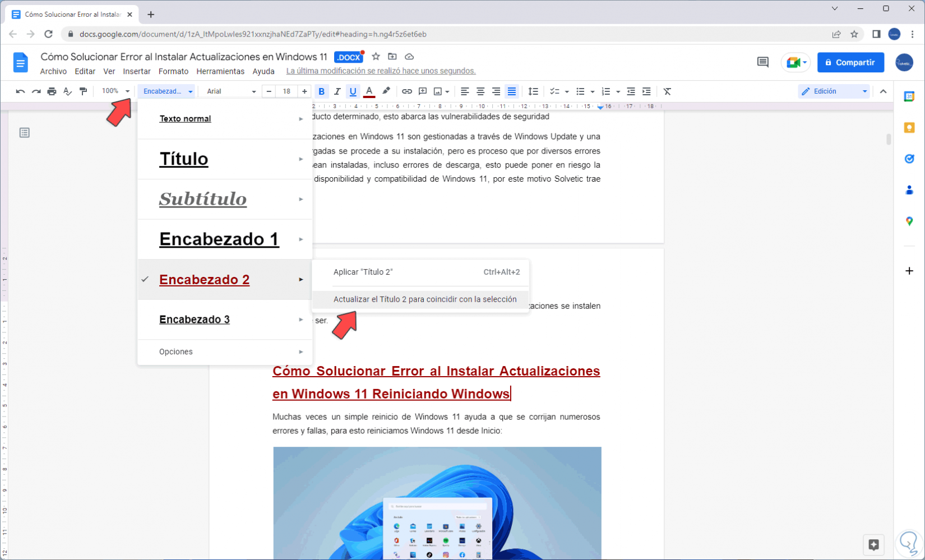The image size is (925, 560).
Task: Redo the last undone action
Action: [36, 91]
